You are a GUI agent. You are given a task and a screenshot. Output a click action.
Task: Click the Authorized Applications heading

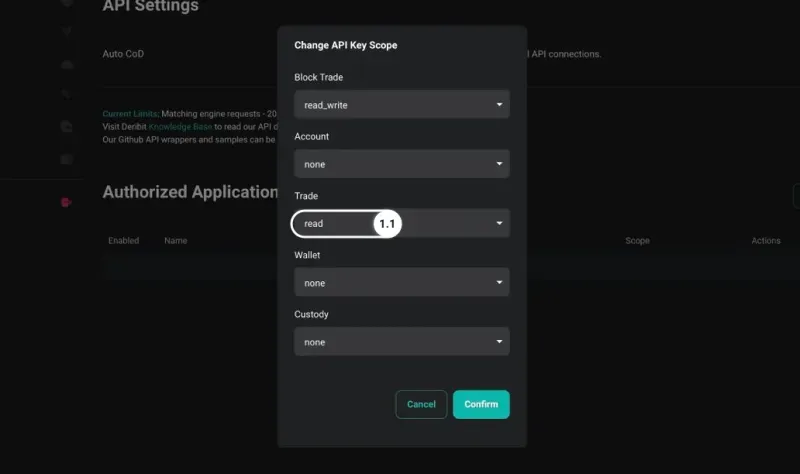point(190,192)
